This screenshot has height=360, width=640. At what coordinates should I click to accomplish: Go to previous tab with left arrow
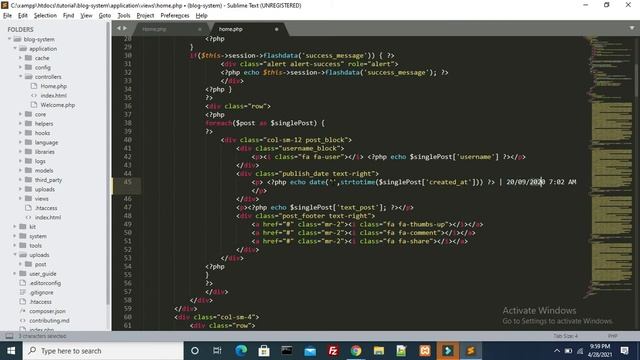(x=119, y=28)
